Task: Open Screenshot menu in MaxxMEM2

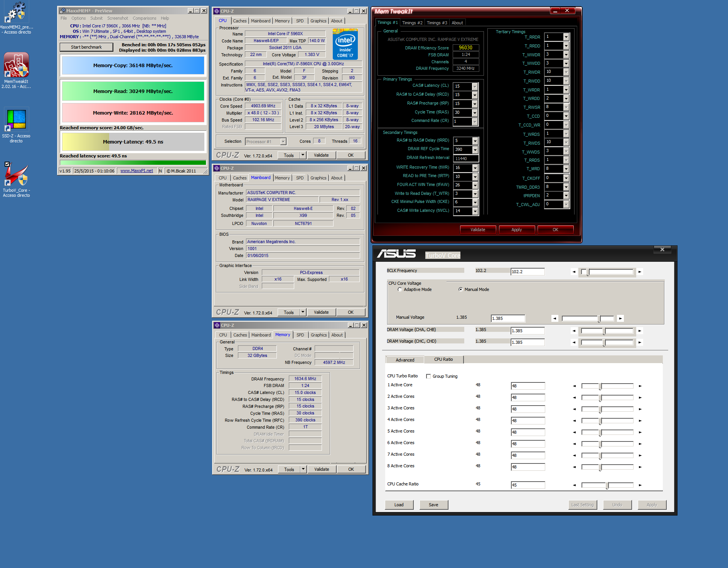Action: 118,18
